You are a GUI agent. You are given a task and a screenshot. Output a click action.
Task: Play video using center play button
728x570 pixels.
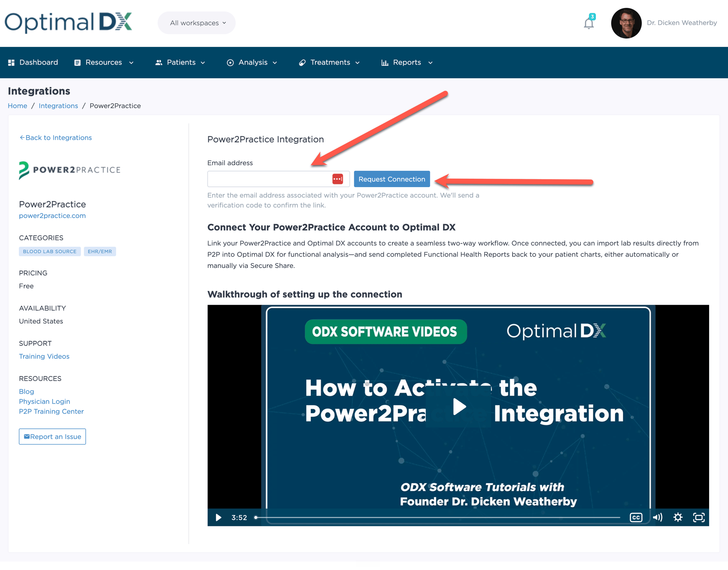click(x=458, y=407)
